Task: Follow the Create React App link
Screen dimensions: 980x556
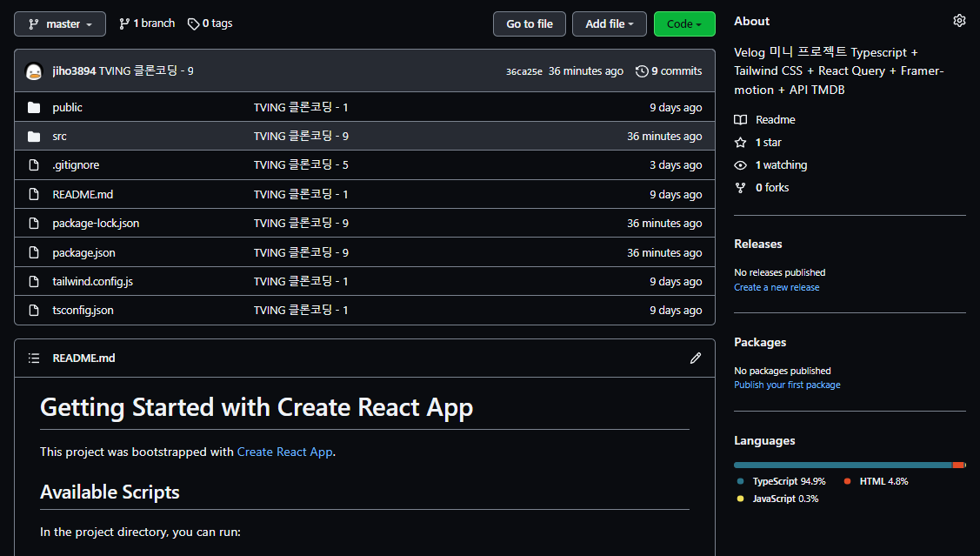Action: click(x=284, y=452)
